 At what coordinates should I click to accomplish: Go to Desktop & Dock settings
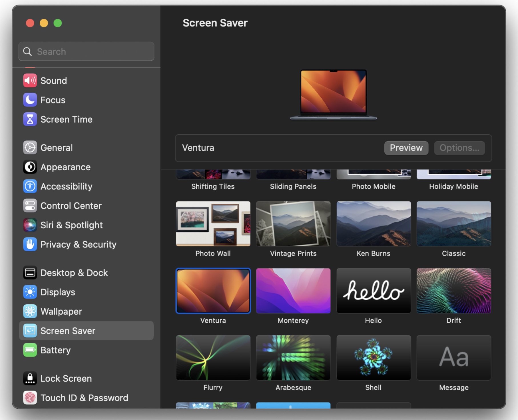pos(86,273)
